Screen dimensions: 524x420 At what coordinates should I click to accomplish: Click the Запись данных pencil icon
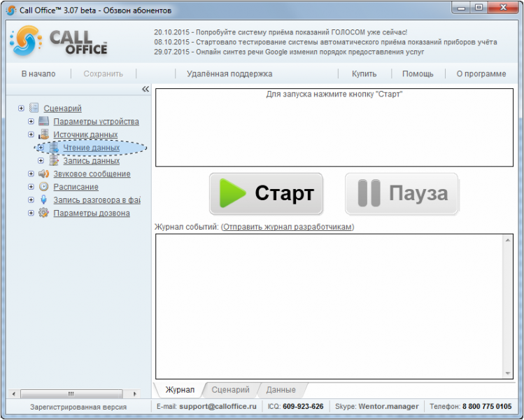tap(54, 160)
